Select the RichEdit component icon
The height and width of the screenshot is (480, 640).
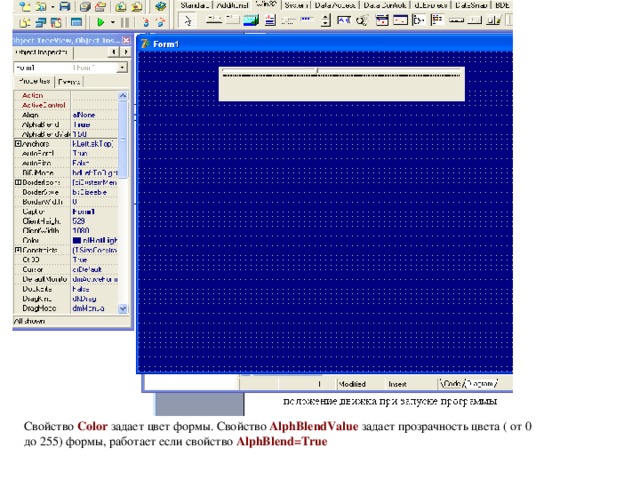(270, 20)
